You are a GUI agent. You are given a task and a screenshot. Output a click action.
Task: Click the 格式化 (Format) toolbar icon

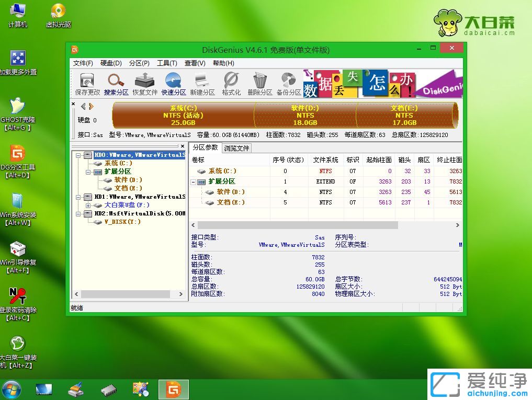click(x=231, y=83)
